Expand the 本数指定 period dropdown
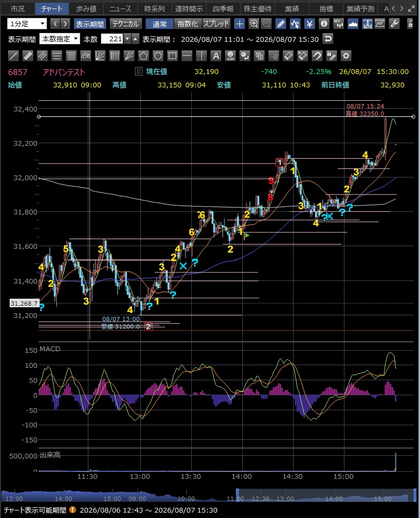This screenshot has width=420, height=518. point(59,39)
